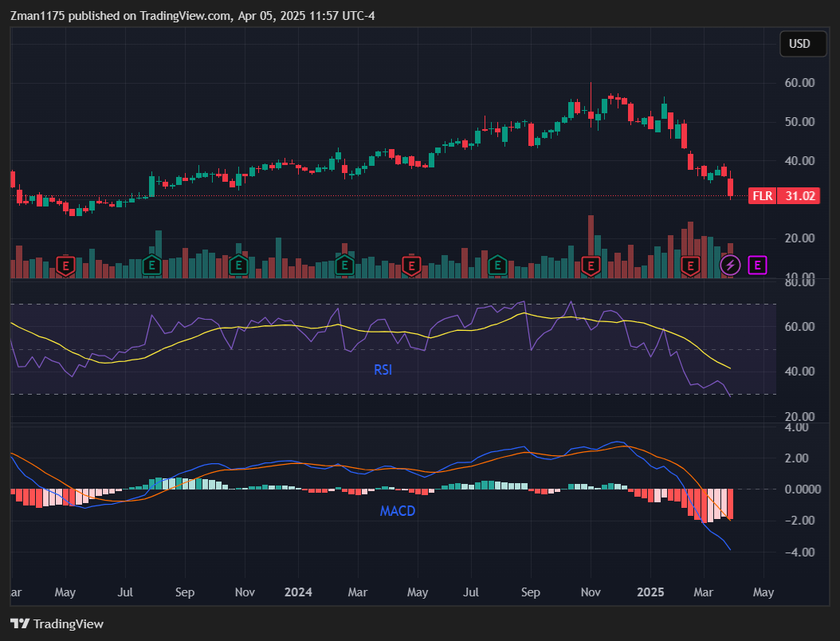Click the red E earnings badge near May 2023
Viewport: 840px width, 641px height.
pyautogui.click(x=65, y=265)
